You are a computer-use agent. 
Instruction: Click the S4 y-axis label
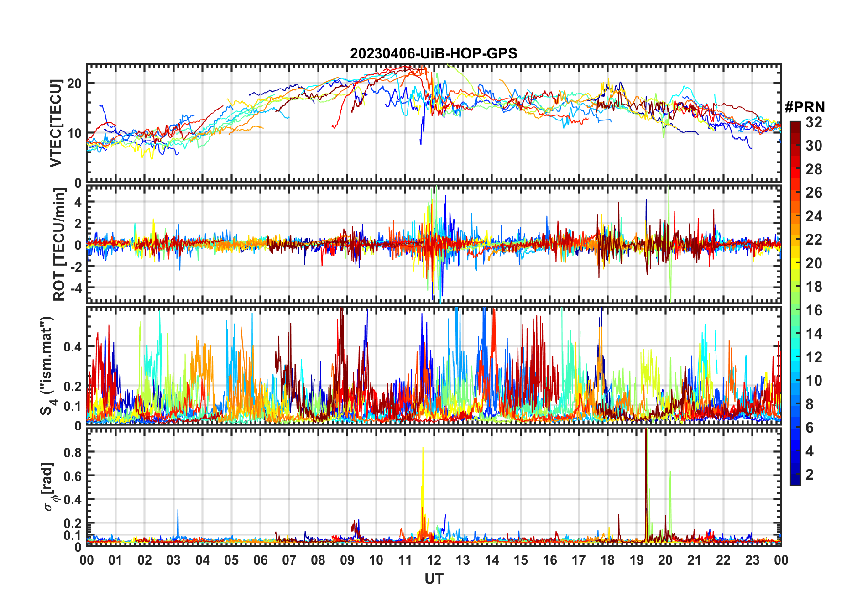pos(47,366)
